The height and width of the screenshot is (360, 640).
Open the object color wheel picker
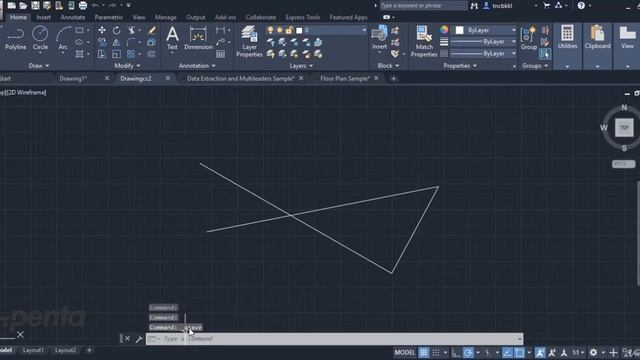[x=444, y=30]
